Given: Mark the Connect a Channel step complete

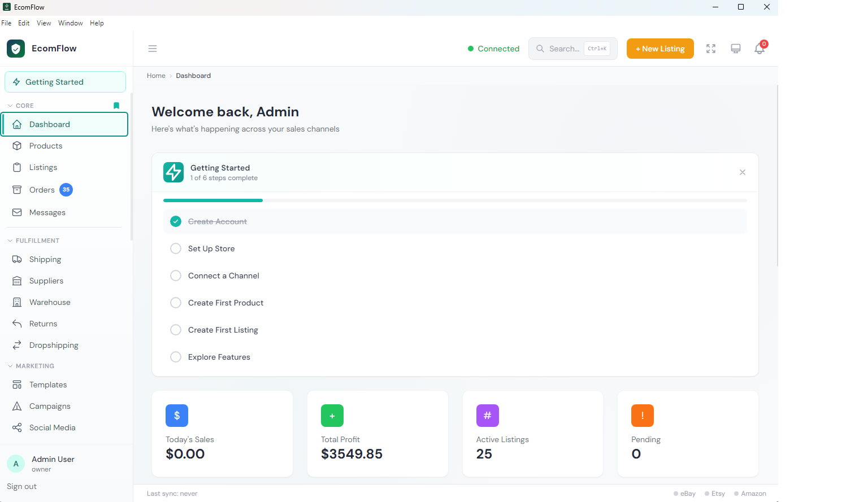Looking at the screenshot, I should [176, 276].
